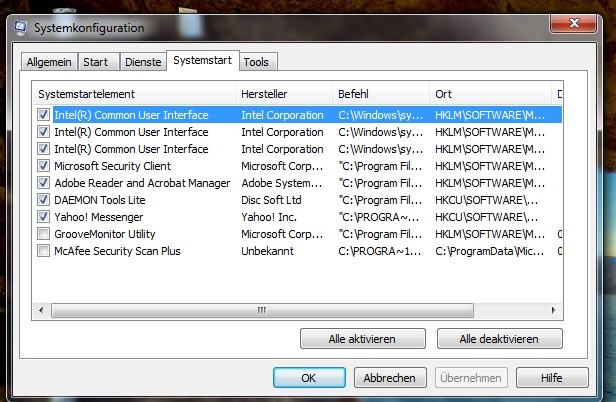Image resolution: width=616 pixels, height=402 pixels.
Task: Click the Adobe System... manufacturer cell
Action: click(282, 183)
